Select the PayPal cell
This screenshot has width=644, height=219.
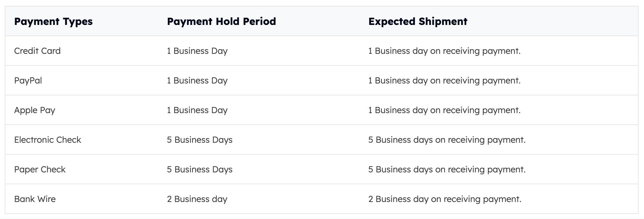click(x=28, y=81)
